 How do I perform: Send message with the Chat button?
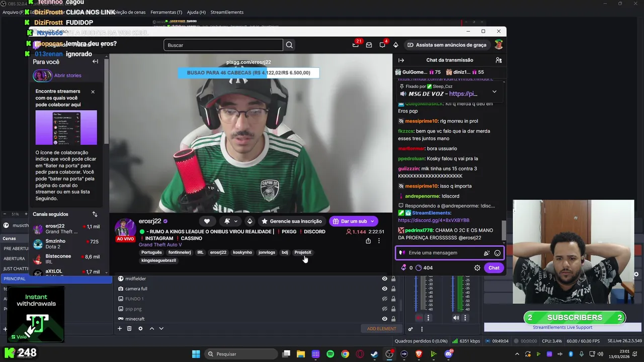click(x=494, y=268)
